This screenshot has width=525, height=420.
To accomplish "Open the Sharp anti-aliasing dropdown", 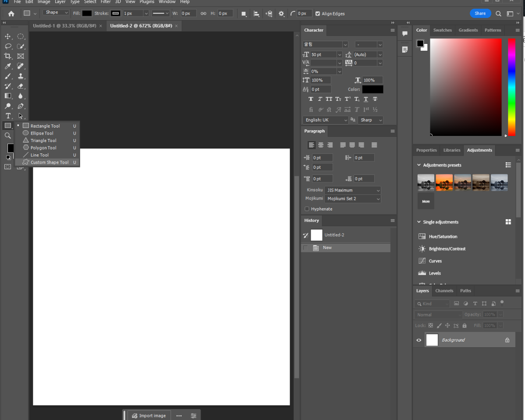I will [370, 120].
